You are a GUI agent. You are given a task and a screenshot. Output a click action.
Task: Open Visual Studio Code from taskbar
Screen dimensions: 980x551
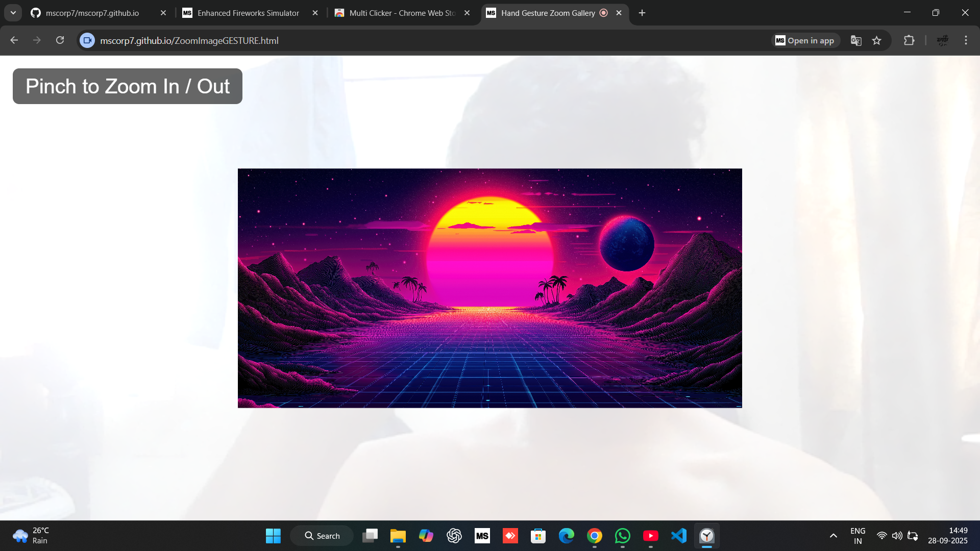coord(678,536)
